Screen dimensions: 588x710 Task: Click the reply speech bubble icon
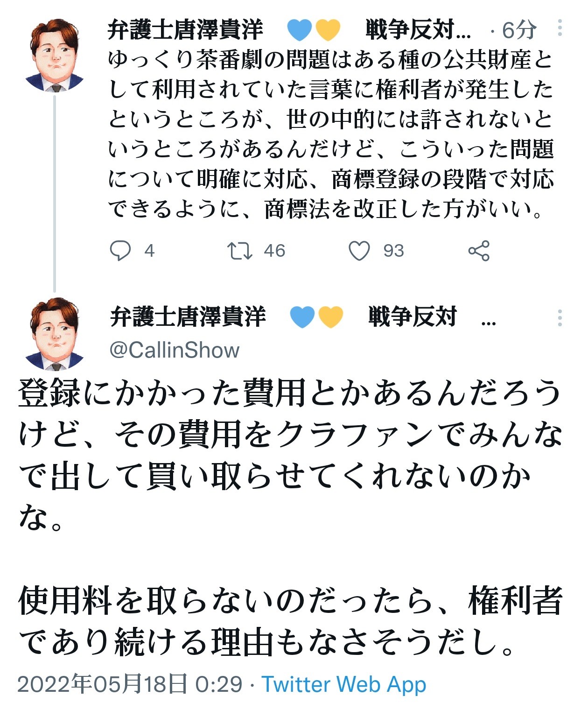120,251
